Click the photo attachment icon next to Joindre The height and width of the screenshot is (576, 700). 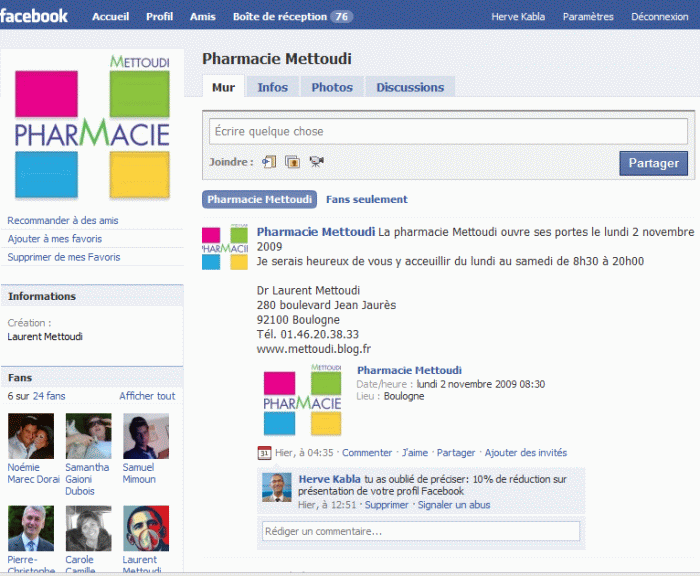click(x=293, y=162)
